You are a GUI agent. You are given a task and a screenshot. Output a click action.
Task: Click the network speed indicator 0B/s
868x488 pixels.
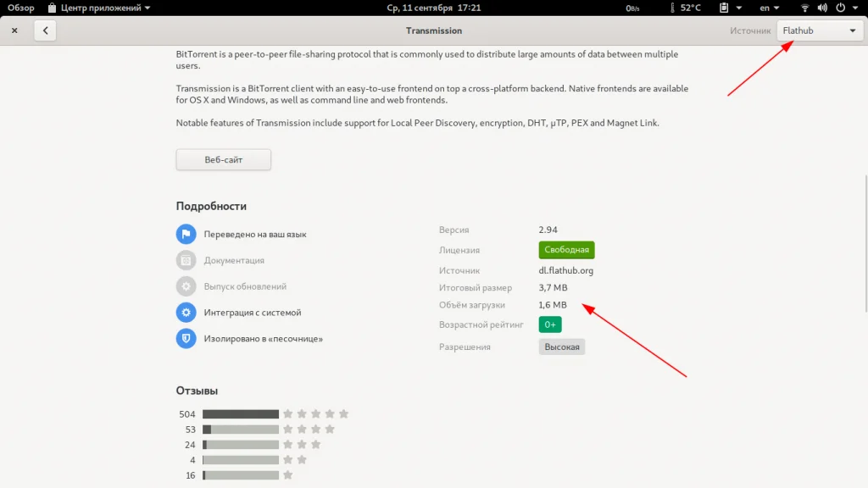pos(632,8)
